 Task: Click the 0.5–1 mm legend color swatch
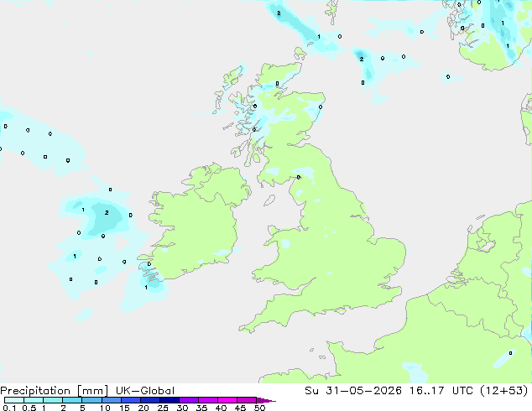pos(34,400)
